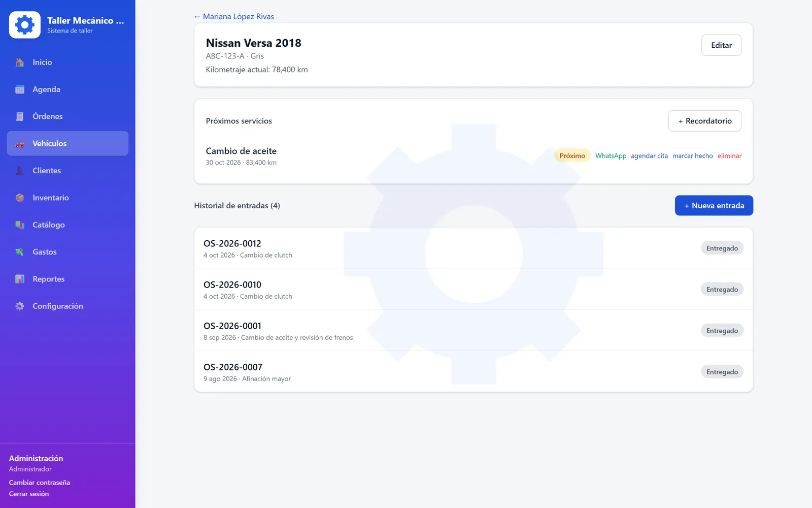Viewport: 812px width, 508px height.
Task: Open the Inicio menu item
Action: pyautogui.click(x=67, y=62)
